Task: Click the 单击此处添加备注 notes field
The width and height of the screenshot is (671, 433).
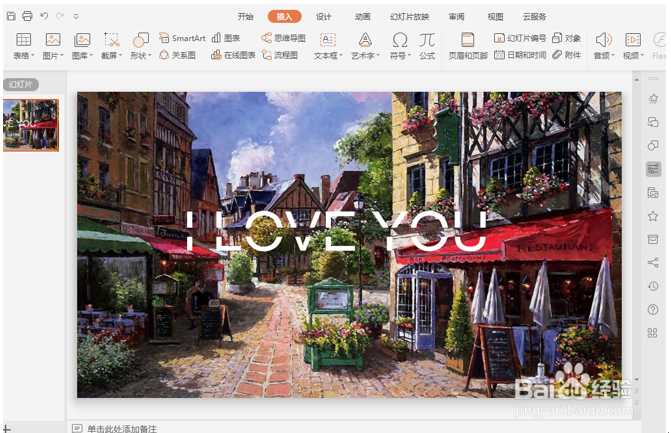Action: pos(122,428)
